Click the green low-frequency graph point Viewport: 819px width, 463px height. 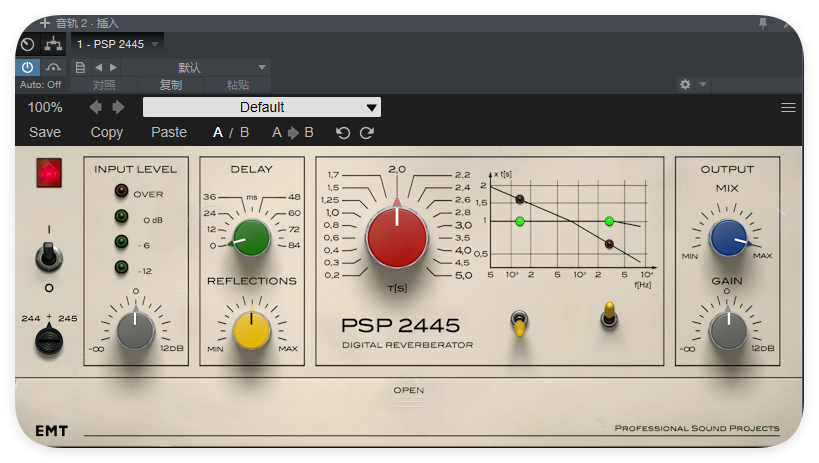pos(520,221)
